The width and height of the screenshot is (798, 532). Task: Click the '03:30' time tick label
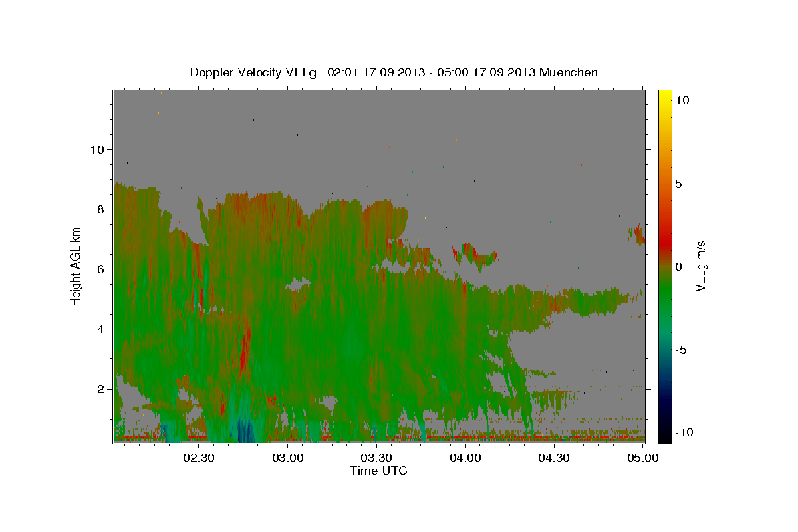tap(376, 458)
